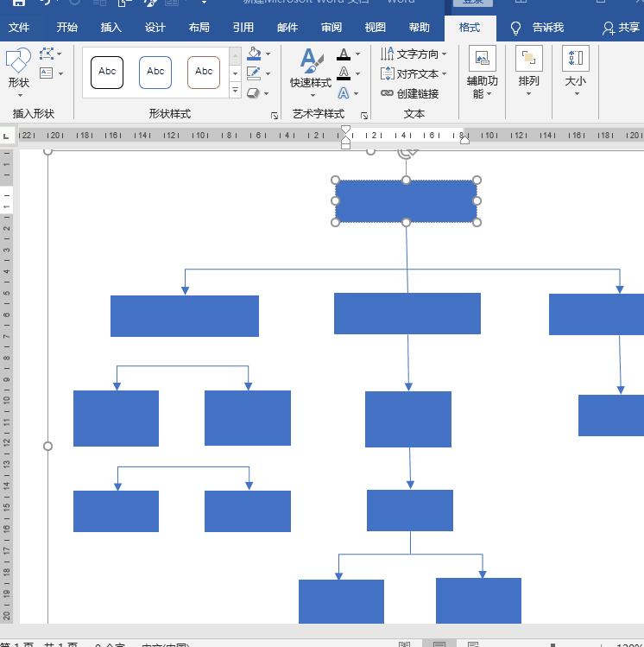The image size is (644, 647).
Task: Switch to the 开始 tab
Action: (67, 28)
